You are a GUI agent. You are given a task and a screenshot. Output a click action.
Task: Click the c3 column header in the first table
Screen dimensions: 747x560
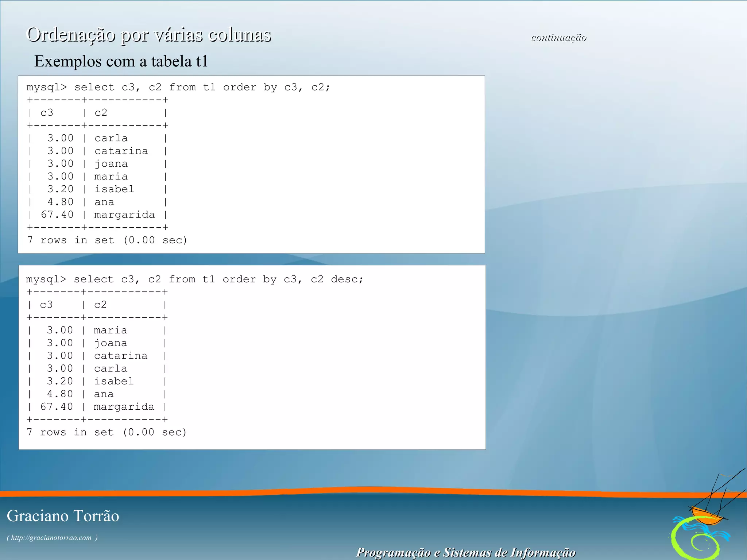click(x=47, y=113)
